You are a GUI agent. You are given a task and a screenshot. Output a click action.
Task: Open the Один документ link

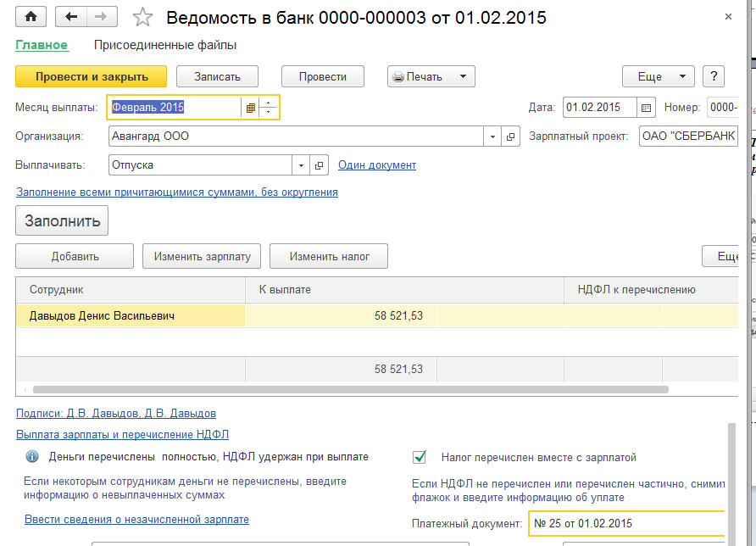(377, 165)
